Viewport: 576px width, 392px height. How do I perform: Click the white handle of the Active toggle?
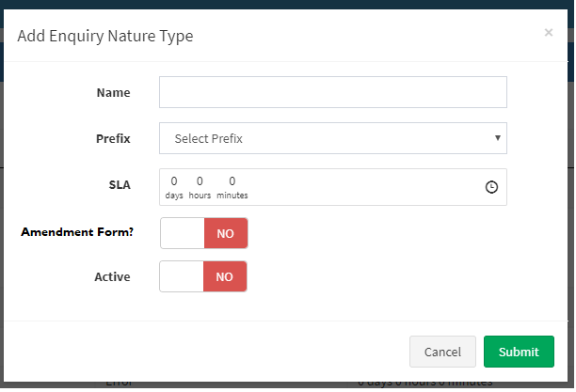click(x=182, y=277)
